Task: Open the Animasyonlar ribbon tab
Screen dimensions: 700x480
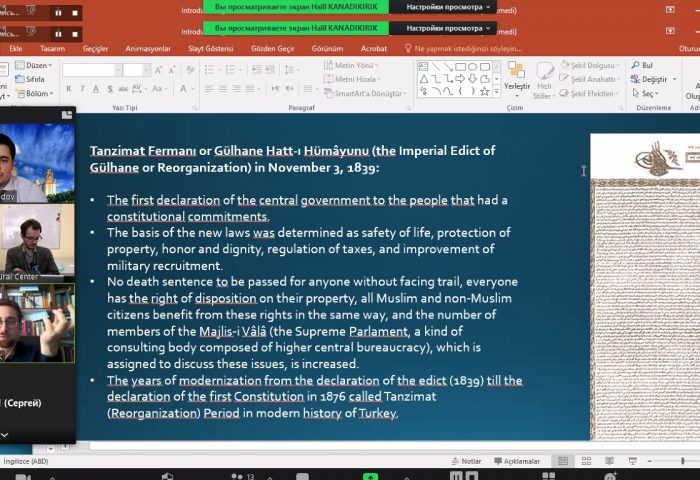Action: click(147, 48)
